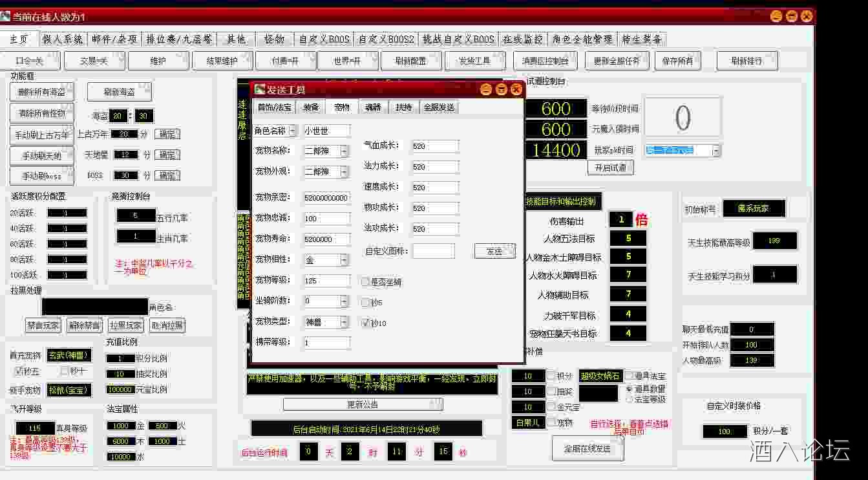This screenshot has height=480, width=868.
Task: Click the 开启试道 button
Action: point(610,167)
